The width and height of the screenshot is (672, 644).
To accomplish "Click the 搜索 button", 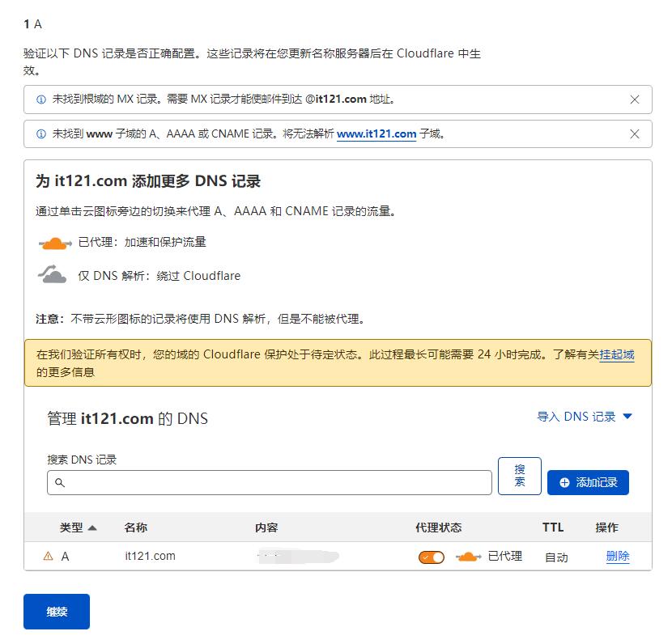I will (x=520, y=477).
